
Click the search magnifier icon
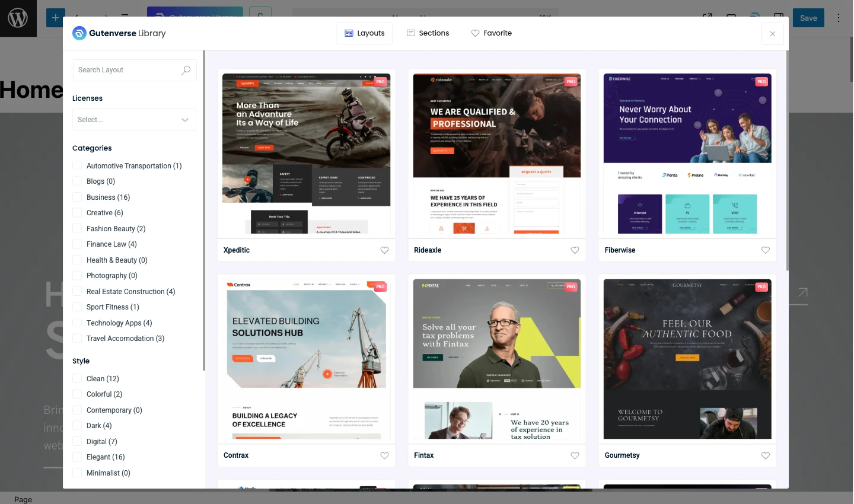tap(186, 70)
